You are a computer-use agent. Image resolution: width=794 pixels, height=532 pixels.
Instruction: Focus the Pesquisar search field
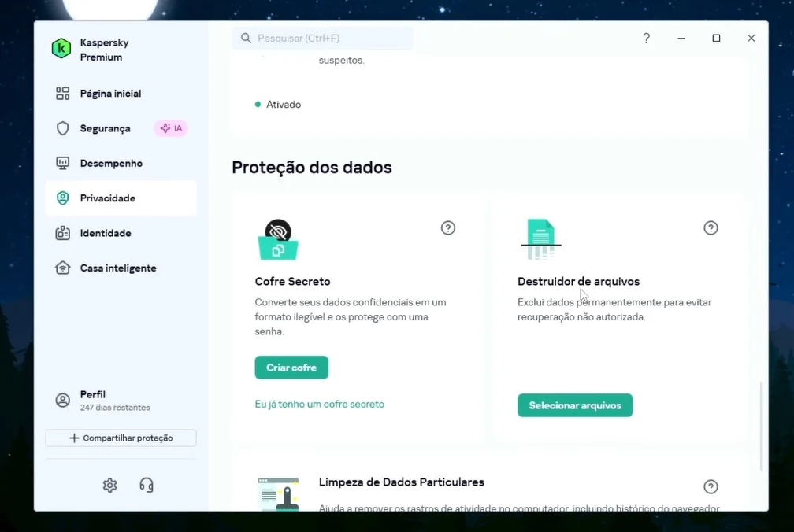(x=323, y=39)
